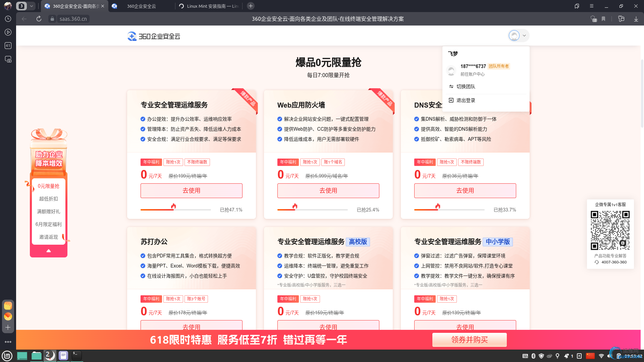Screen dimensions: 644x362
Task: Open the downloads arrow icon
Action: coord(636,19)
